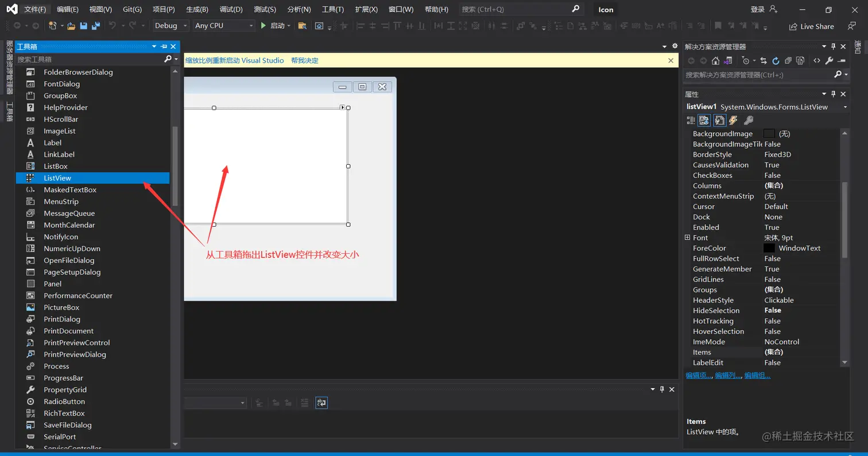Close the yellow notification bar
The height and width of the screenshot is (456, 868).
(671, 60)
